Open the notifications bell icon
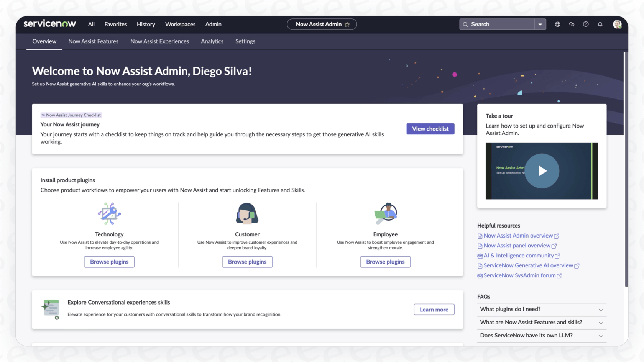The height and width of the screenshot is (362, 644). (x=600, y=24)
